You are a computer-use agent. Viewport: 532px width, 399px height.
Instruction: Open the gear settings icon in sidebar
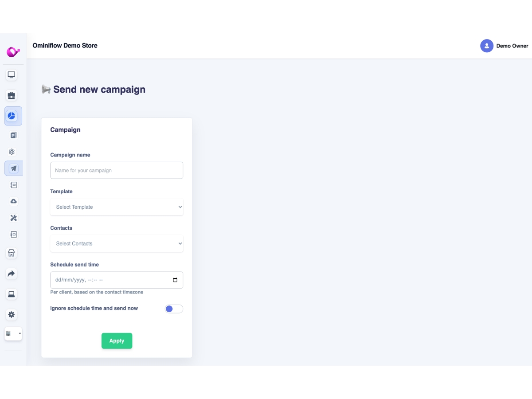click(x=12, y=314)
